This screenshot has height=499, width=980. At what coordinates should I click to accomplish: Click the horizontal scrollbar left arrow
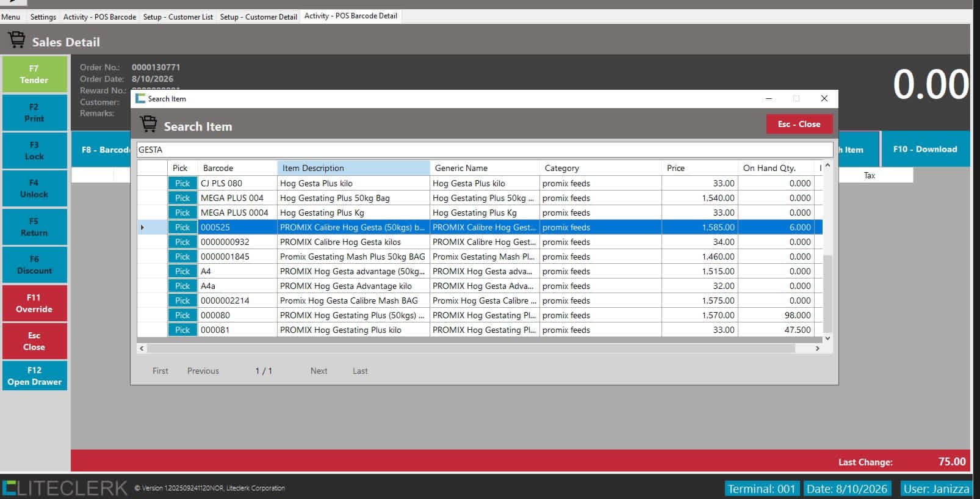(142, 348)
